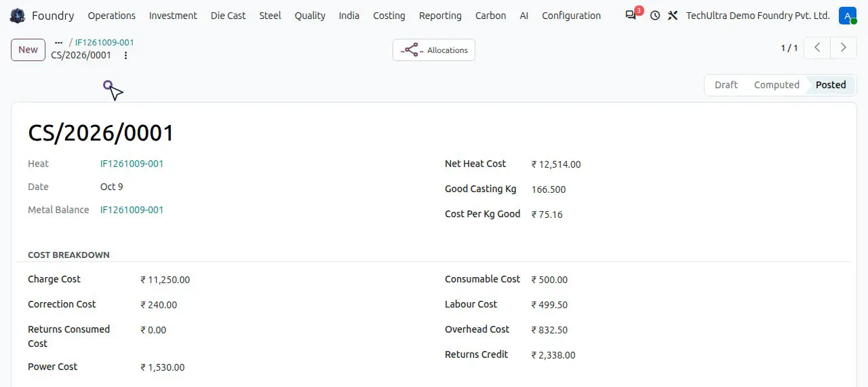Click the New button
This screenshot has width=868, height=387.
tap(28, 50)
